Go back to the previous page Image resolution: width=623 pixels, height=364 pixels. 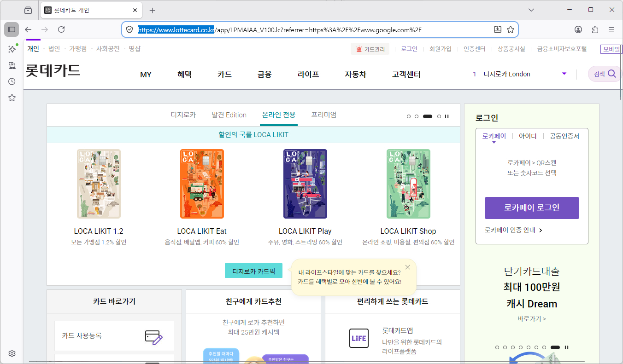(28, 29)
